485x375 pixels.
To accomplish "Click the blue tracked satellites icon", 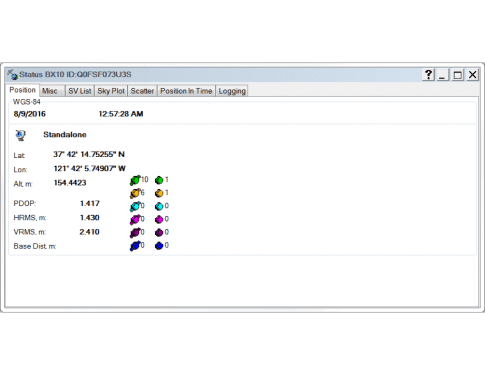I will (x=135, y=246).
